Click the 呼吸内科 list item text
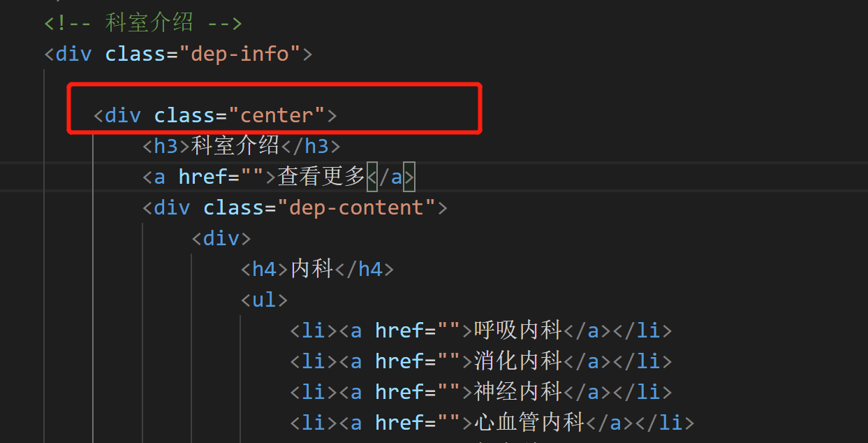The height and width of the screenshot is (443, 868). (517, 331)
